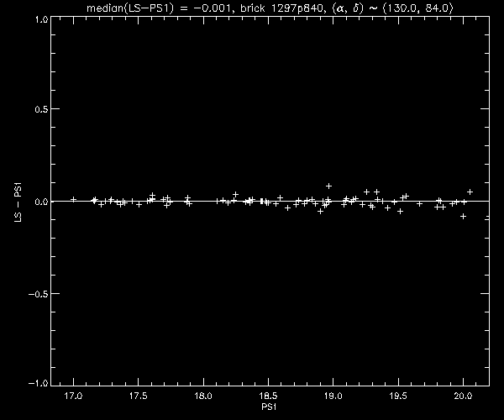
Task: Click the plot title text median(LS-PS1) = -0.001
Action: 159,8
